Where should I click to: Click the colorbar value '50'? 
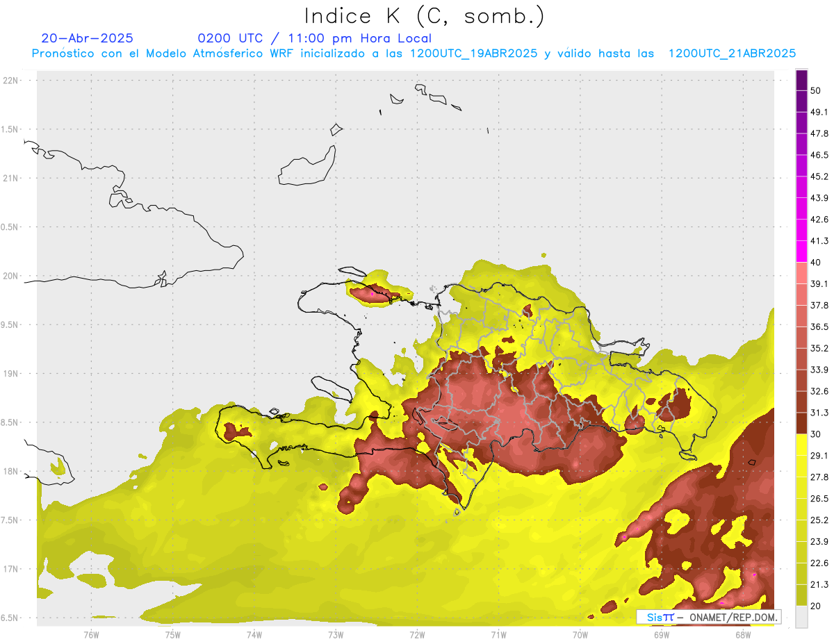816,91
